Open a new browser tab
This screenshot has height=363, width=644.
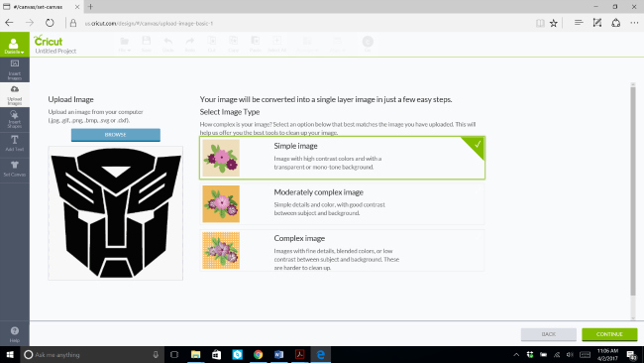[x=90, y=7]
